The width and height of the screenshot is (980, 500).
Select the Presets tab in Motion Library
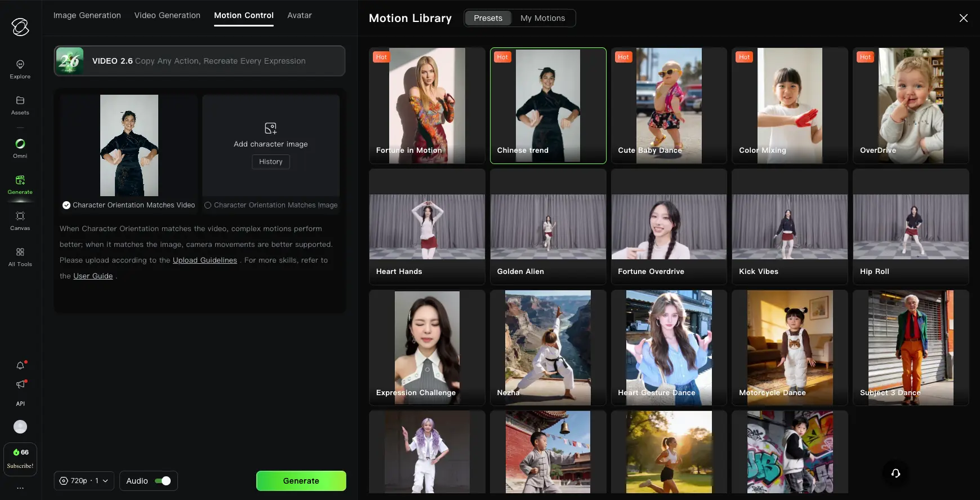click(x=488, y=18)
